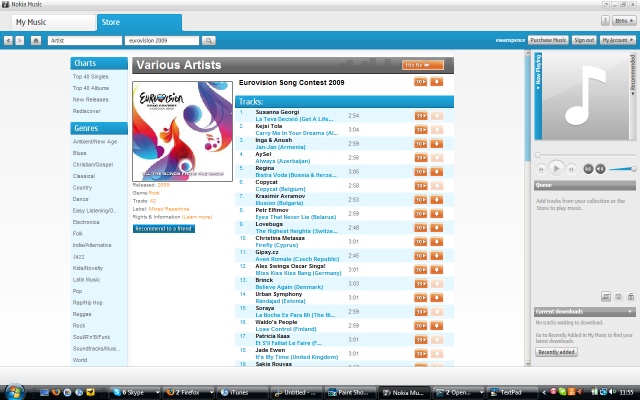640x400 pixels.
Task: Go forward with the right arrow button
Action: [x=20, y=40]
